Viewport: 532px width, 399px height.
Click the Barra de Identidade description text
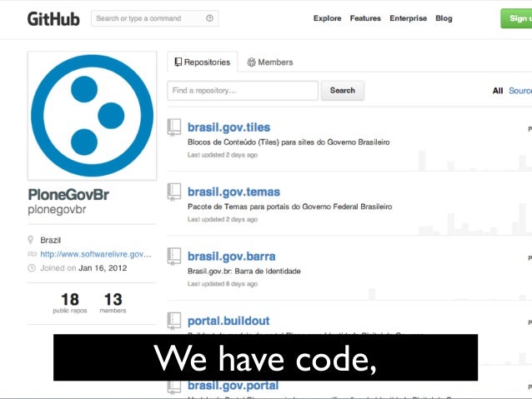tap(244, 271)
